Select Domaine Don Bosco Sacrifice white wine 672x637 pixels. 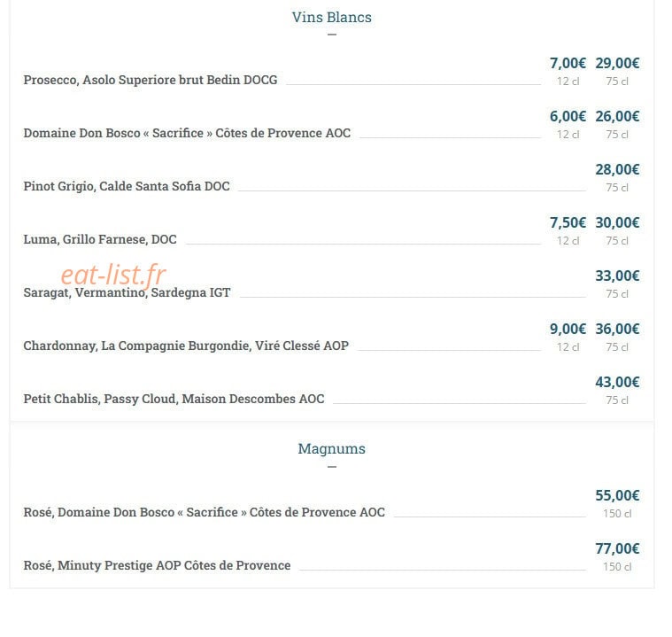[x=187, y=133]
